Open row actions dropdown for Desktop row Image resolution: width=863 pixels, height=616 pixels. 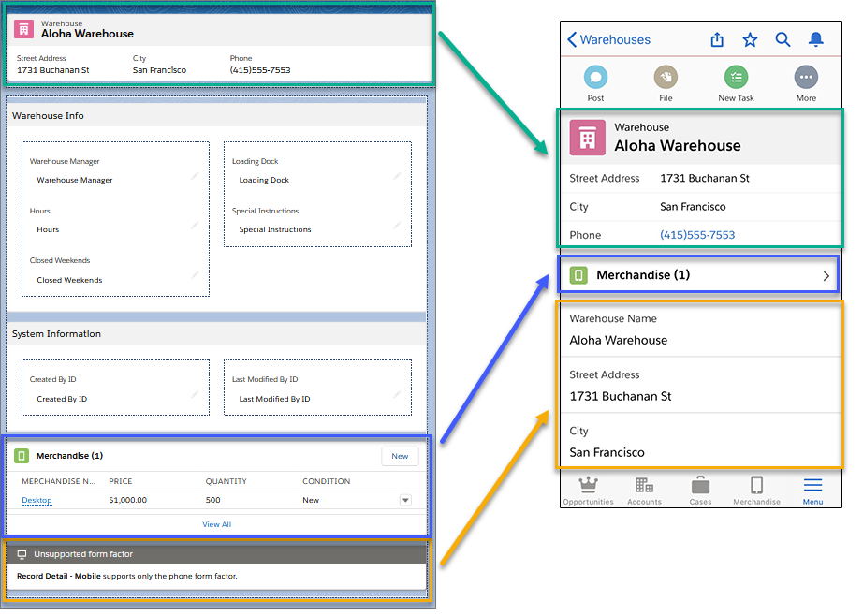(405, 500)
